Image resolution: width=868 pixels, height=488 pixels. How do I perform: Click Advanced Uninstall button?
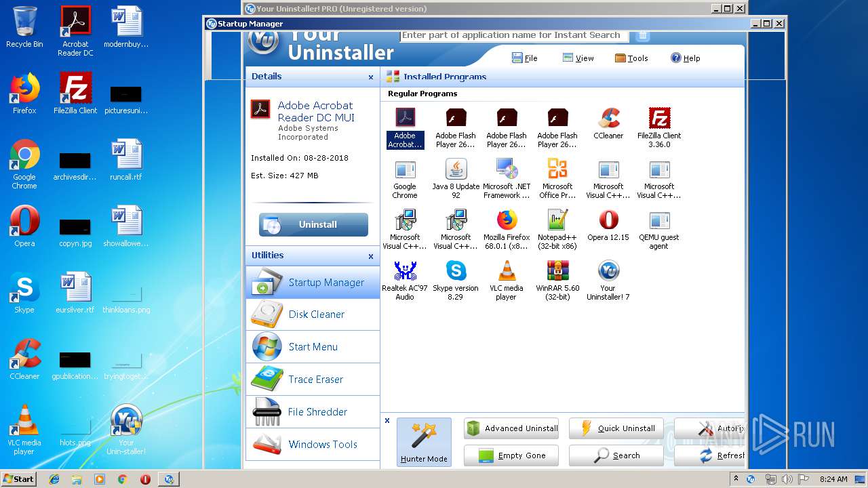click(511, 428)
